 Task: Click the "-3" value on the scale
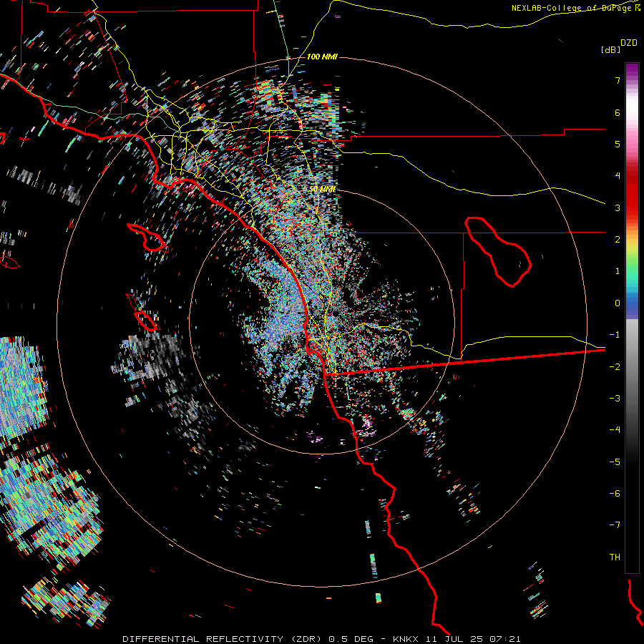615,399
